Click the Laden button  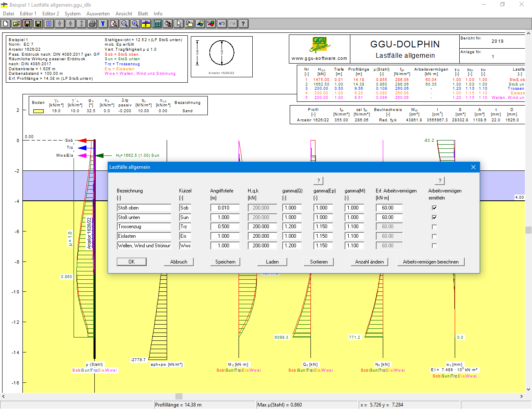[x=272, y=262]
